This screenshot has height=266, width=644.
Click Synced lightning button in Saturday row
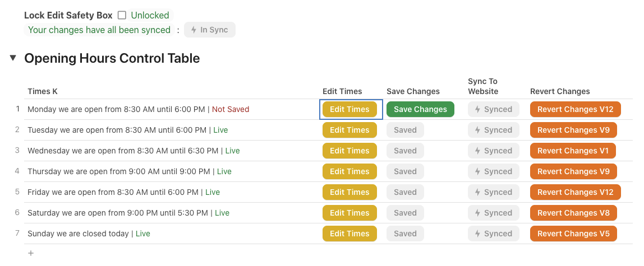pyautogui.click(x=493, y=213)
